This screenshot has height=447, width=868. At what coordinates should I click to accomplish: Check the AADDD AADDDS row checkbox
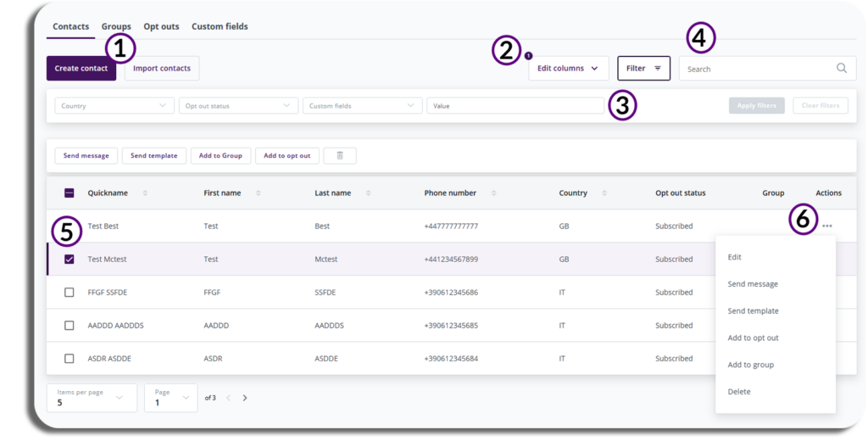pyautogui.click(x=70, y=325)
